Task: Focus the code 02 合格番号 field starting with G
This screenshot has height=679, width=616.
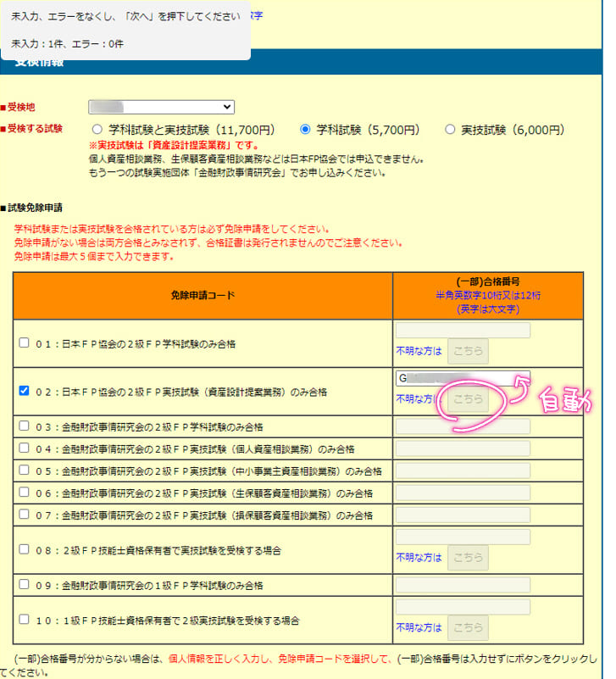Action: tap(463, 379)
